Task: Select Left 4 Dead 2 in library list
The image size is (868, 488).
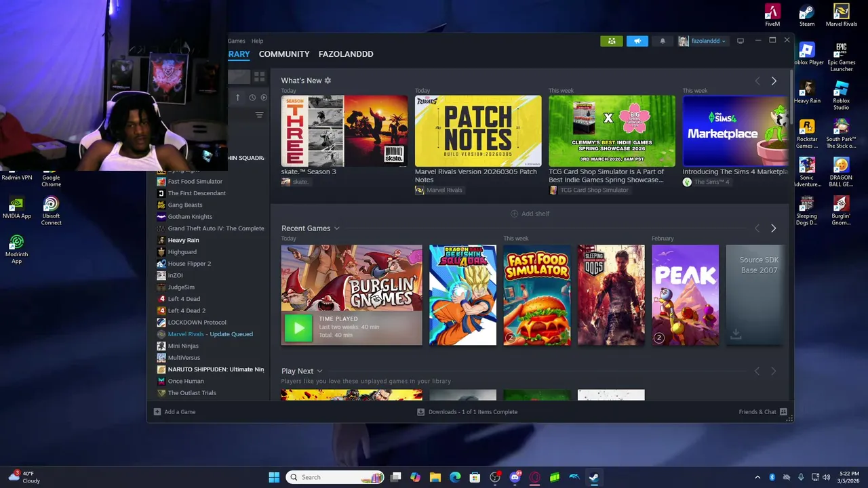Action: [186, 310]
